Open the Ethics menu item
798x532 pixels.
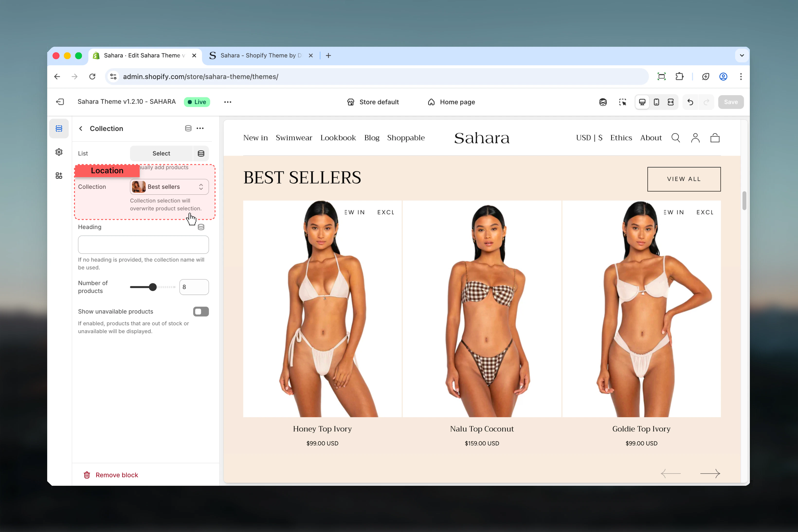click(621, 138)
